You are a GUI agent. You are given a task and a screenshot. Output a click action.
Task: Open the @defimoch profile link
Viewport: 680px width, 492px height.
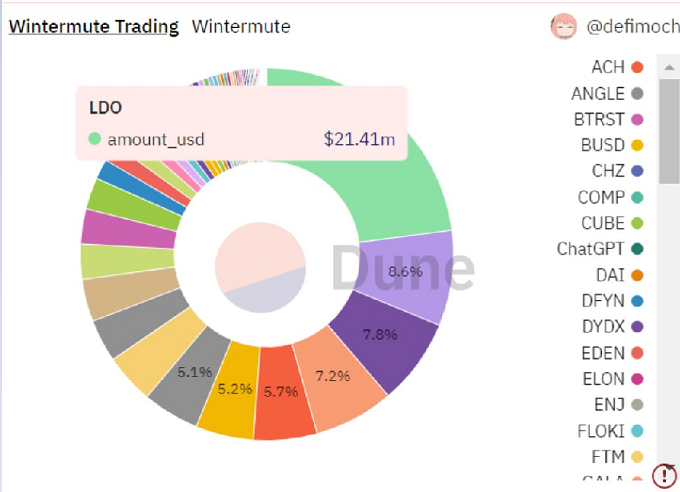tap(632, 27)
